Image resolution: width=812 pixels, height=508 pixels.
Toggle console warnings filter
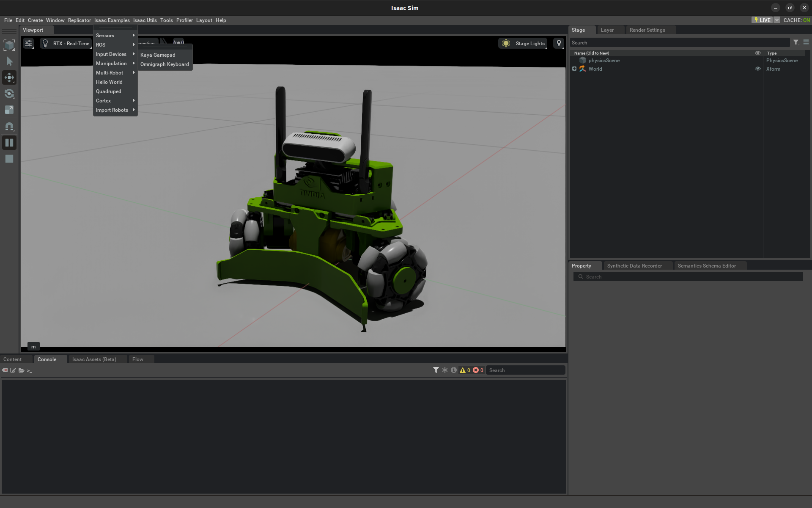click(465, 370)
